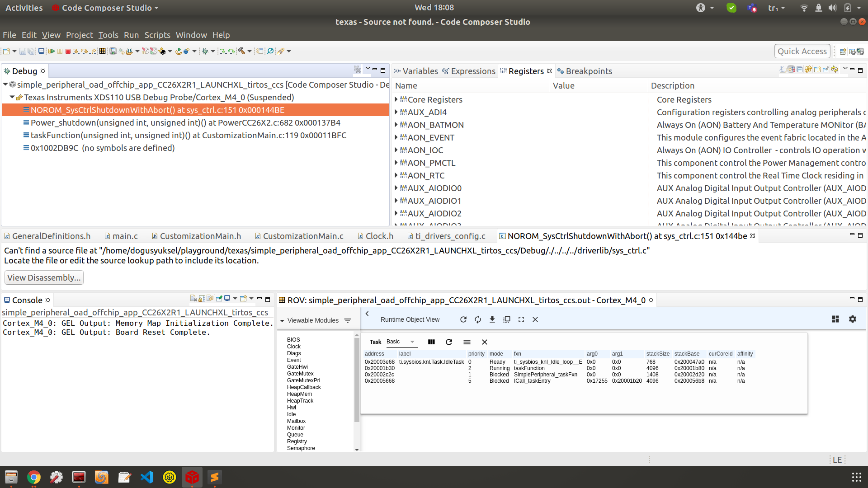Refresh the Registers view
868x488 pixels.
pyautogui.click(x=835, y=69)
